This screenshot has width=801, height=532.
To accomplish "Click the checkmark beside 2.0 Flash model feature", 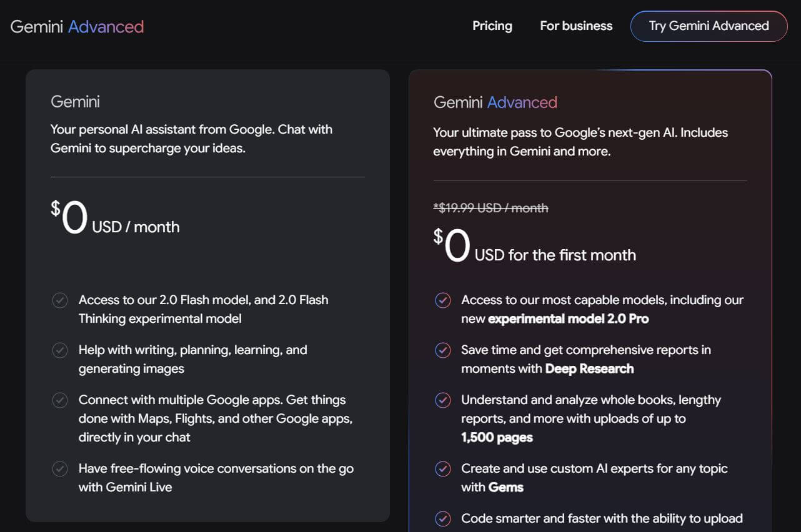I will pyautogui.click(x=60, y=300).
